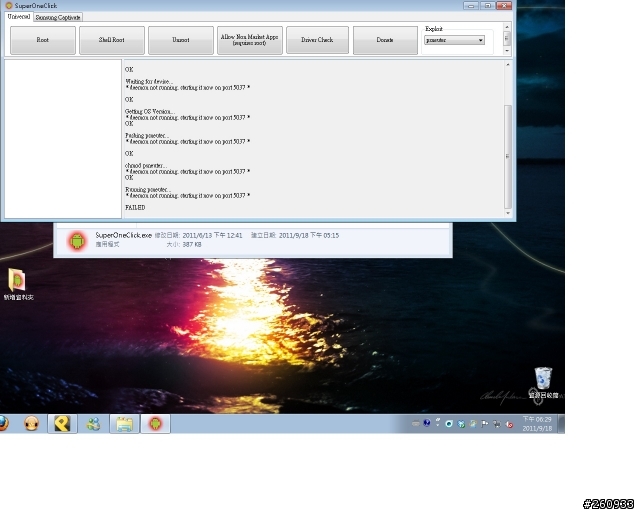This screenshot has height=512, width=640.
Task: Click the empty left list panel
Action: (63, 139)
